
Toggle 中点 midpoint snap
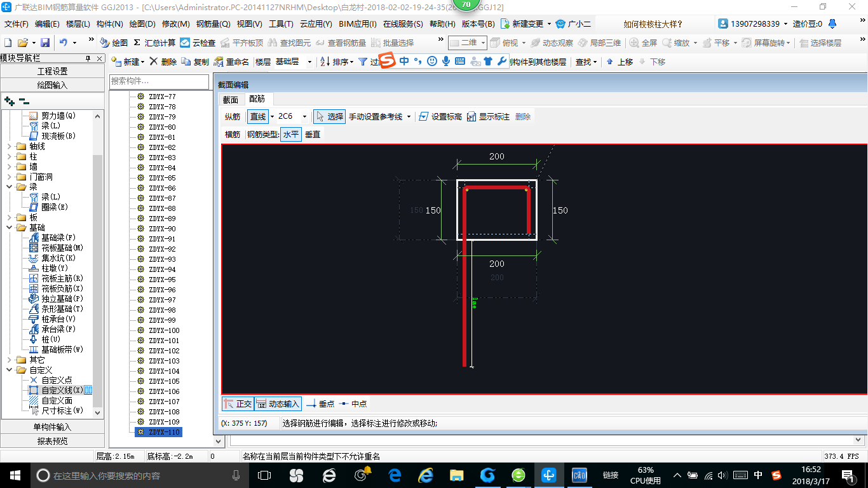pyautogui.click(x=353, y=403)
